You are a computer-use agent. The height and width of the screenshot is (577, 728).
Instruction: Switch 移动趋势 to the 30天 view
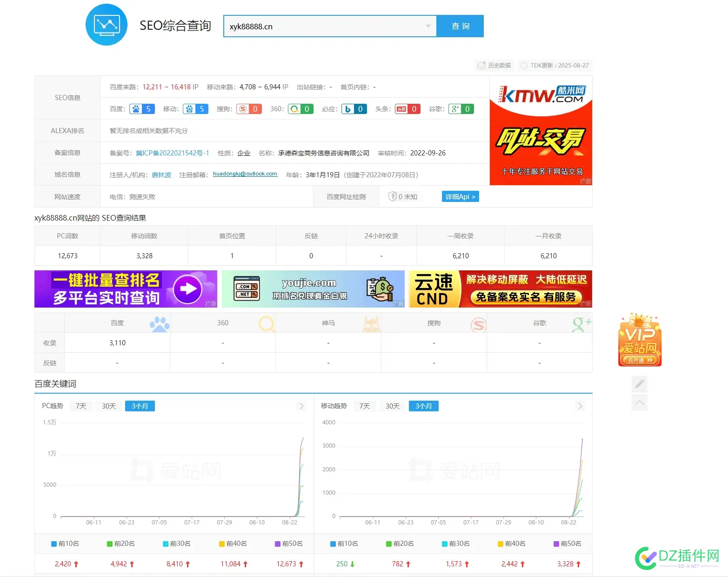click(392, 406)
